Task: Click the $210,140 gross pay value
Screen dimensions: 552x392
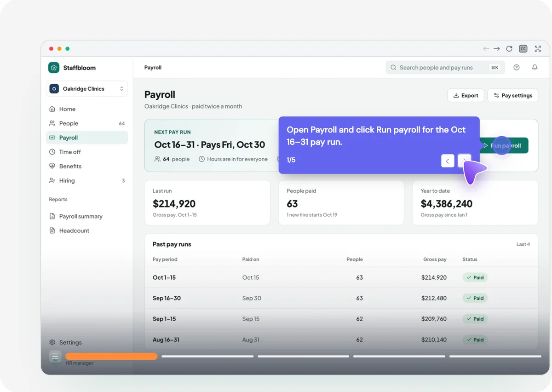Action: (434, 340)
